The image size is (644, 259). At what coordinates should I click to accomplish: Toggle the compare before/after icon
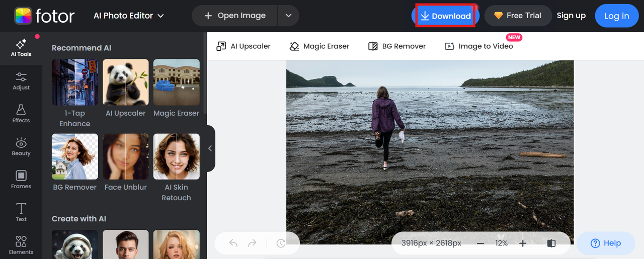[551, 243]
